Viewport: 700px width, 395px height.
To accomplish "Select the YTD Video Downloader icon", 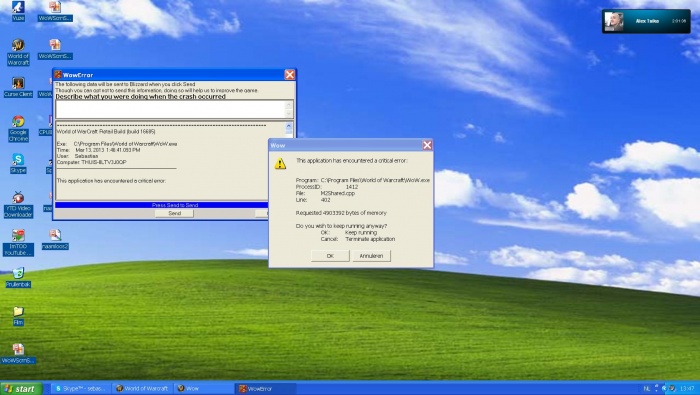I will click(18, 204).
